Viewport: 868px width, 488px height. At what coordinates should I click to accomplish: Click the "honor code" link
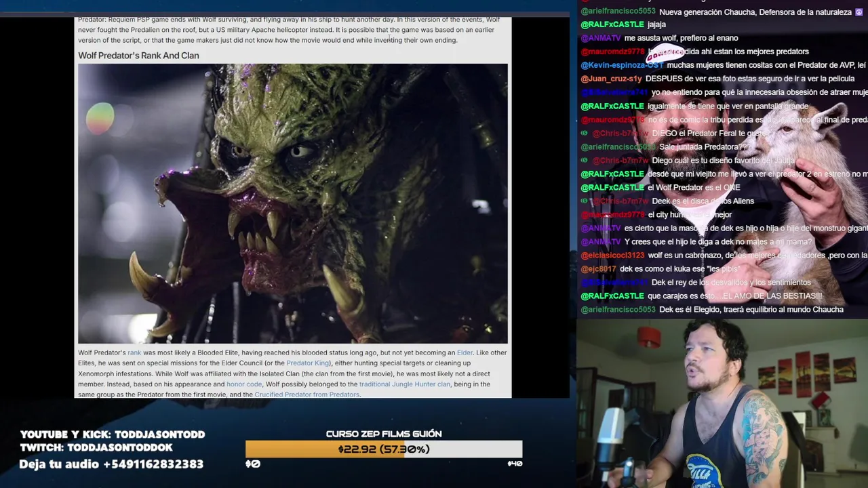coord(244,384)
